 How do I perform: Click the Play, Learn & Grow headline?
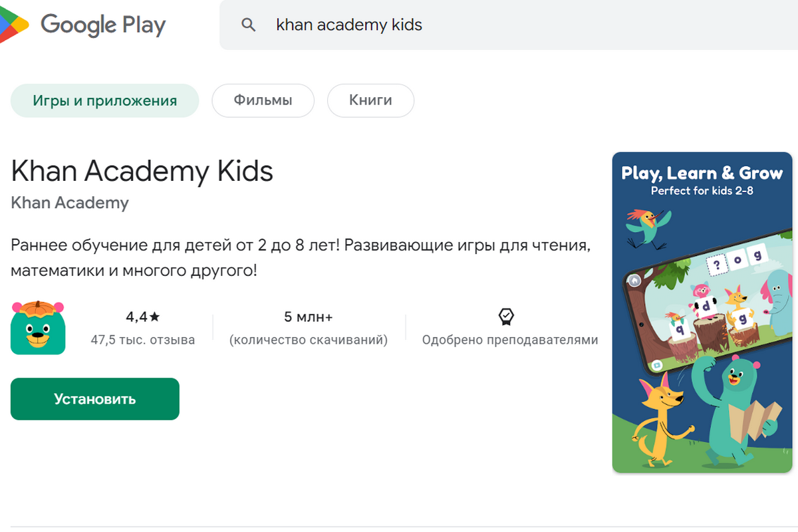click(702, 173)
